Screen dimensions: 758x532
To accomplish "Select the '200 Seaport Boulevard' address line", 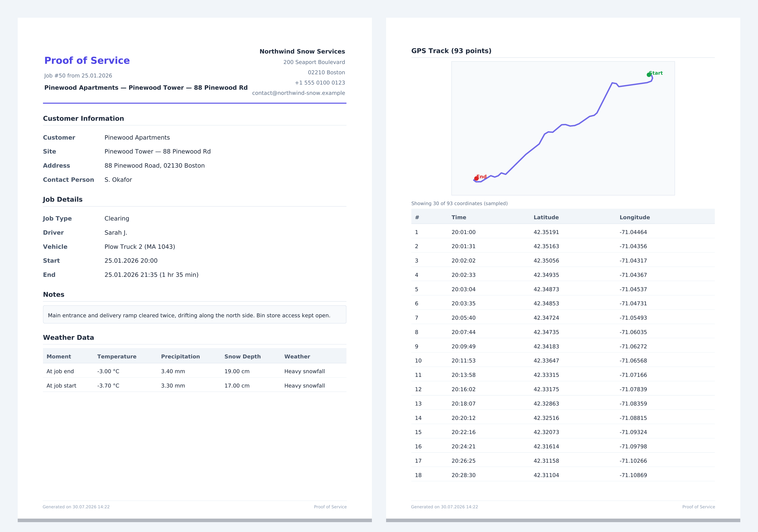I will (314, 62).
